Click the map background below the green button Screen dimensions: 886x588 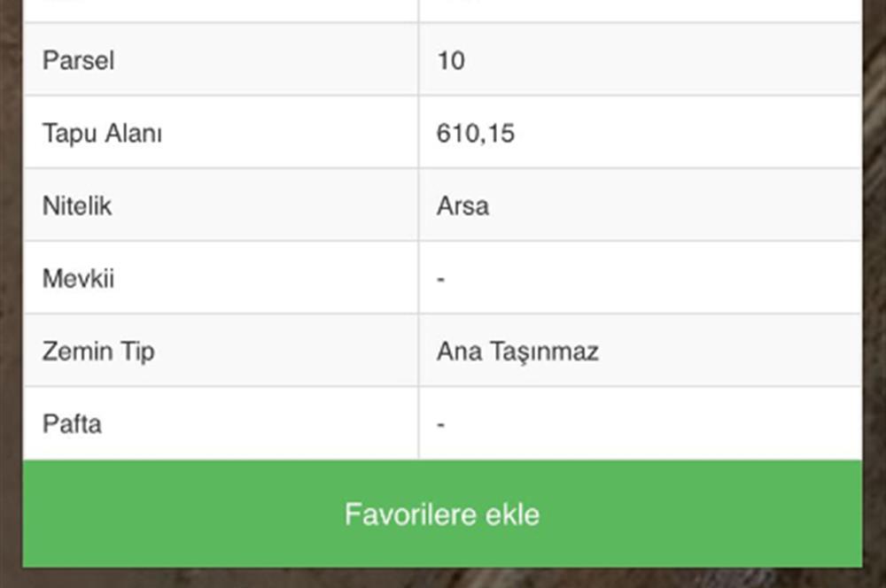point(442,578)
